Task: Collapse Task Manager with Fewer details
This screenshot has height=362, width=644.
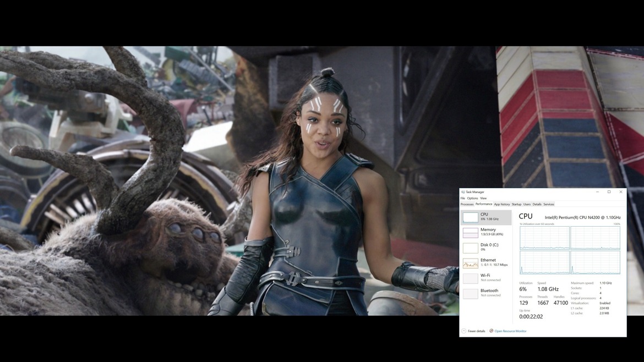Action: pyautogui.click(x=473, y=331)
